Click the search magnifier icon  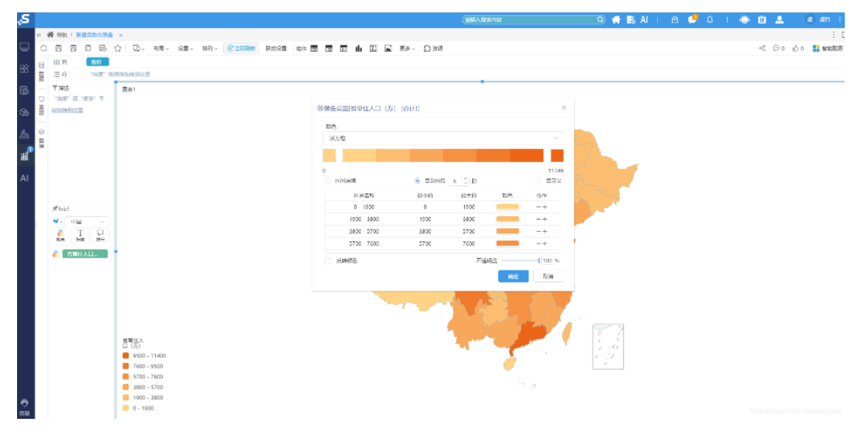click(x=601, y=19)
